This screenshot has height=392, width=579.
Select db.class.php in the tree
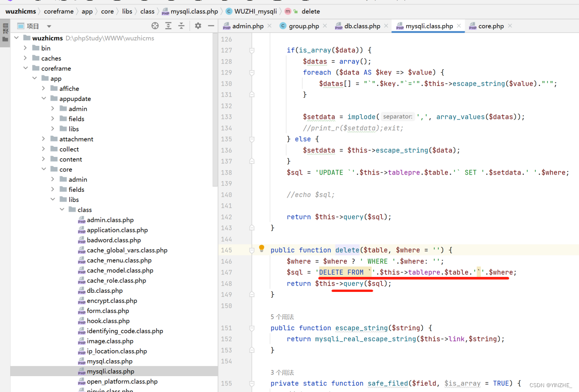click(x=105, y=291)
